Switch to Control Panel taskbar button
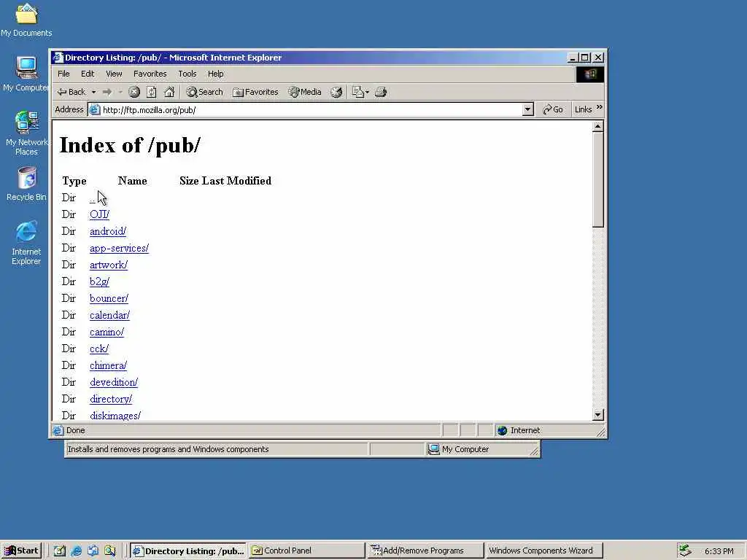Screen dimensions: 747x560 pos(306,551)
